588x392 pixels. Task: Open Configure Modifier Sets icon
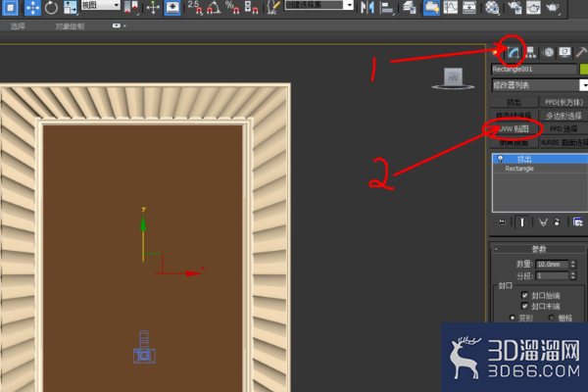tap(578, 222)
